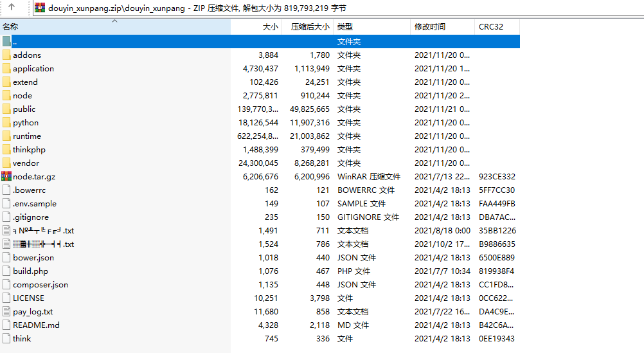Click the build.php file icon
Screen dimensions: 644x353
[x=6, y=271]
